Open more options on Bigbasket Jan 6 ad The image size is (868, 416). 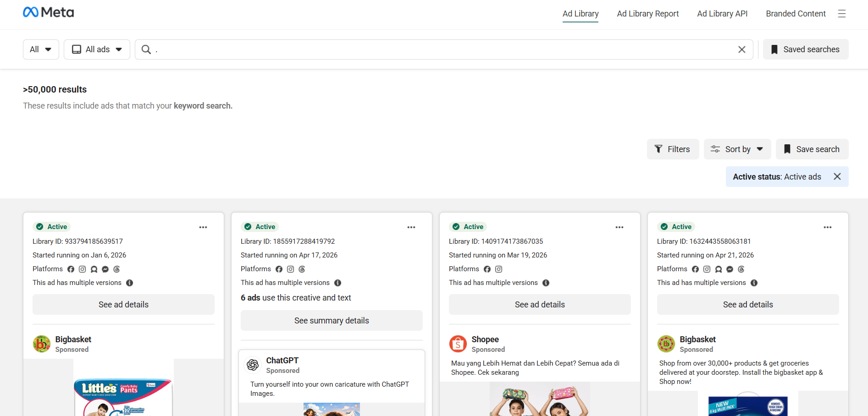pyautogui.click(x=203, y=227)
